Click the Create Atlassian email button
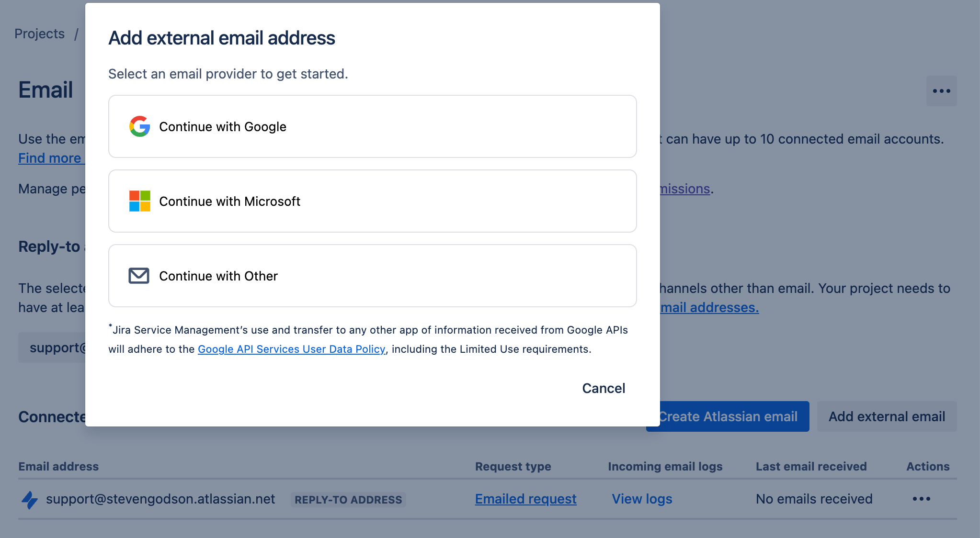980x538 pixels. click(x=728, y=416)
